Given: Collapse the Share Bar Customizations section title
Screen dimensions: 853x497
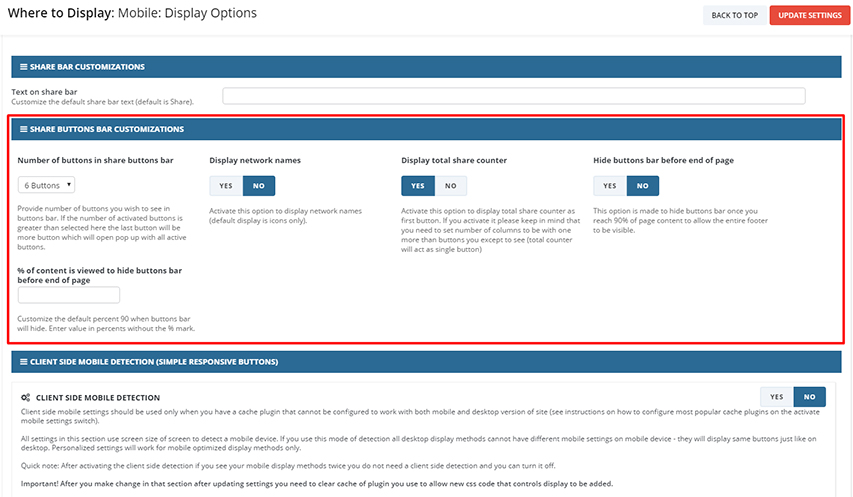Looking at the screenshot, I should coord(88,67).
